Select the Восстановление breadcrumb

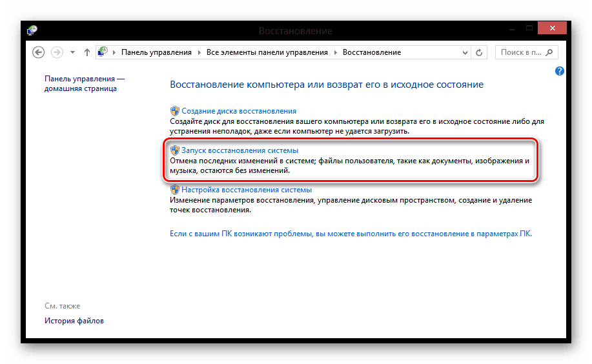pos(372,52)
